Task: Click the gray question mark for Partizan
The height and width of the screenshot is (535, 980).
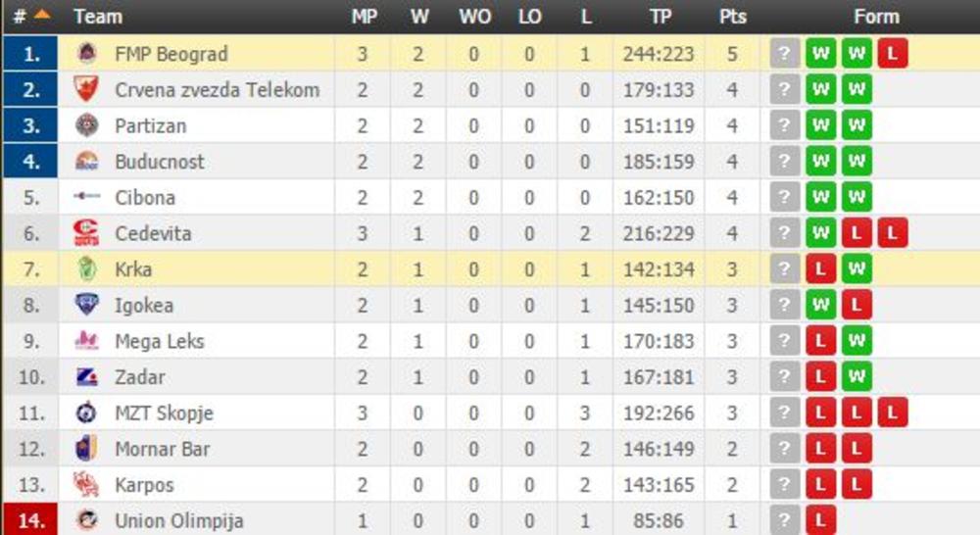Action: point(785,125)
